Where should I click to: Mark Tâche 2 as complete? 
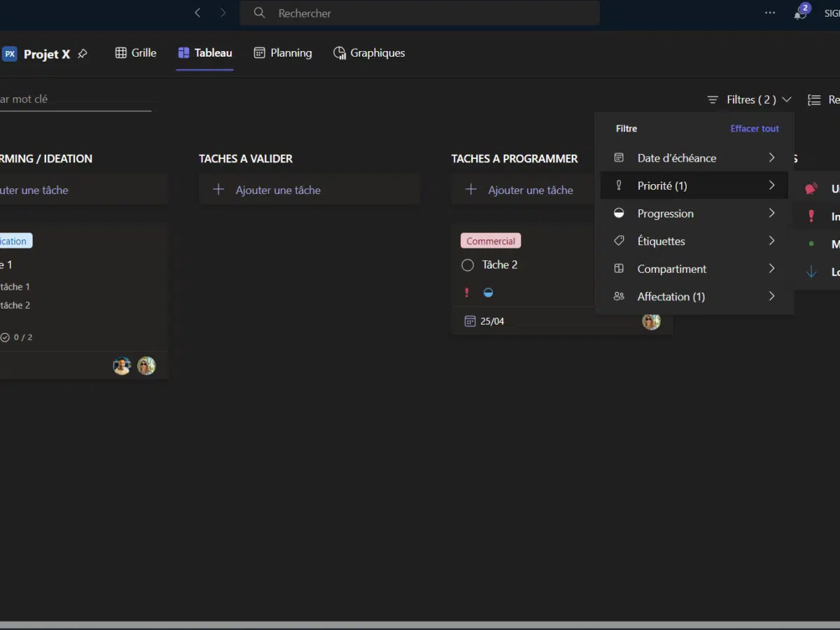click(468, 265)
